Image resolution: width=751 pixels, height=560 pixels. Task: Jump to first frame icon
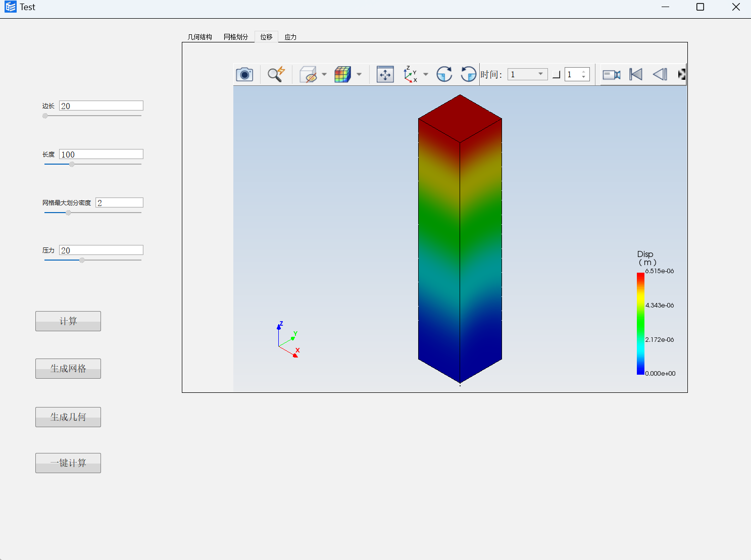point(636,75)
